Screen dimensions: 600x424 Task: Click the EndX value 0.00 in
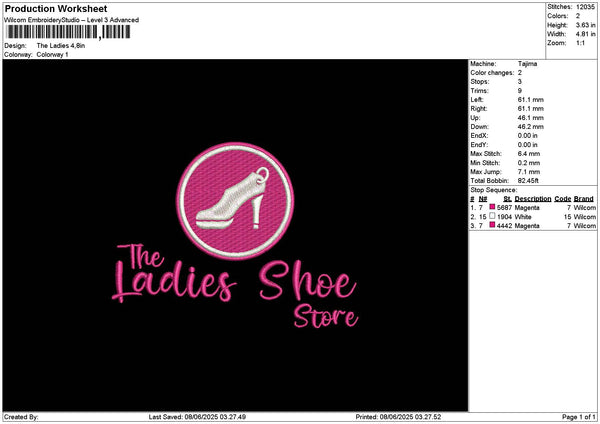[x=527, y=136]
